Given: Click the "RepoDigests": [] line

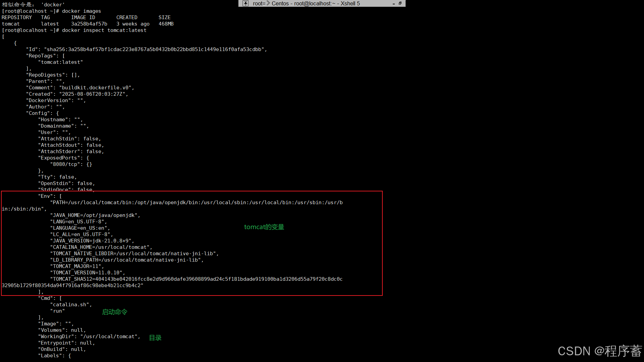Looking at the screenshot, I should pyautogui.click(x=53, y=75).
